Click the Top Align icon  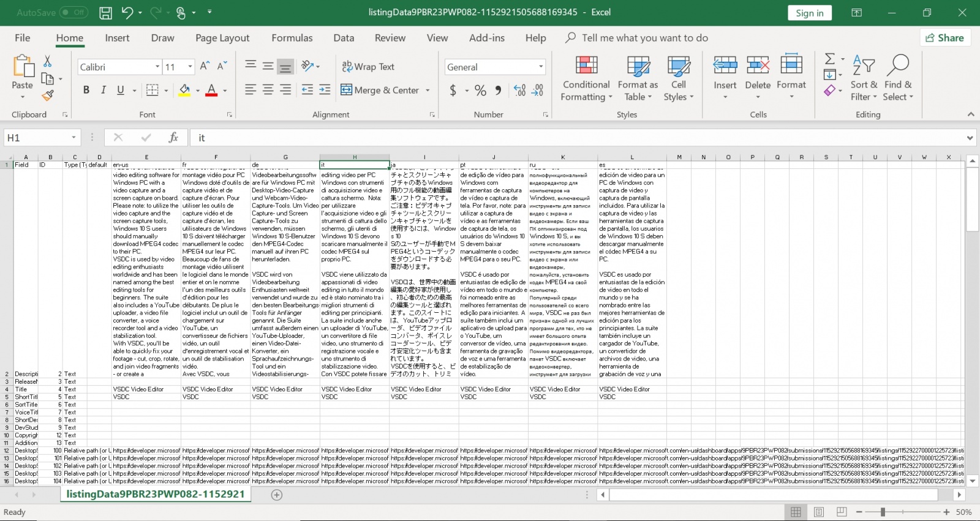[x=251, y=66]
